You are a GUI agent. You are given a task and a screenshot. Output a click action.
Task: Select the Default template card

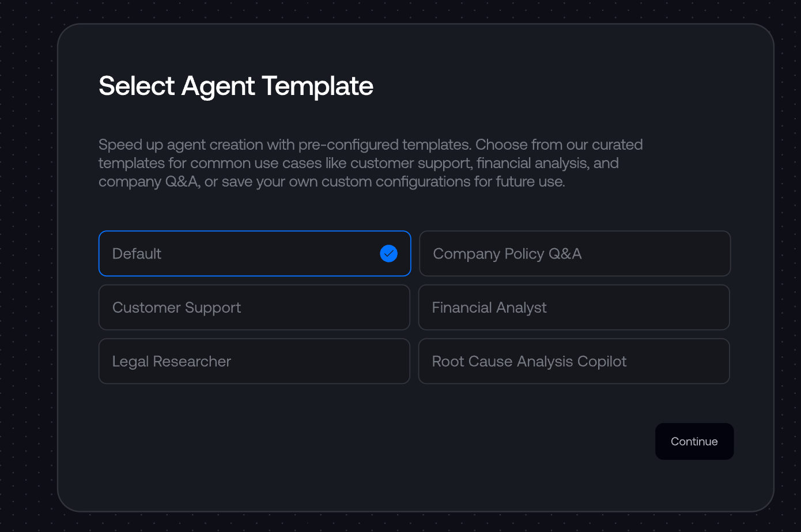click(x=254, y=253)
